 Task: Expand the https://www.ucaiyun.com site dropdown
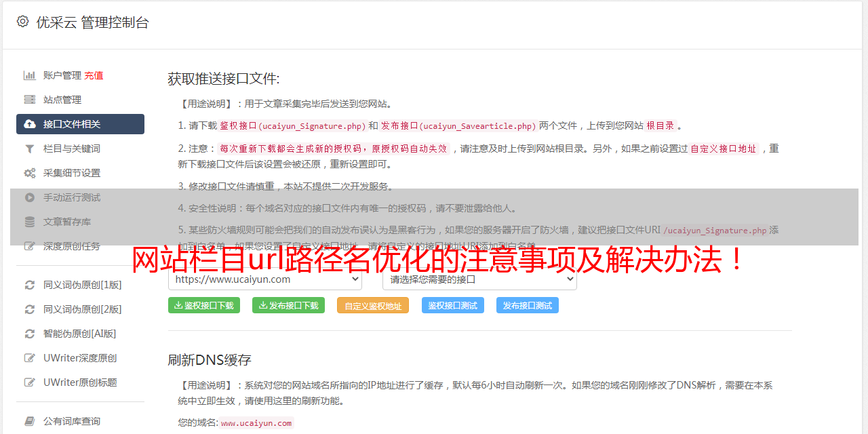265,279
